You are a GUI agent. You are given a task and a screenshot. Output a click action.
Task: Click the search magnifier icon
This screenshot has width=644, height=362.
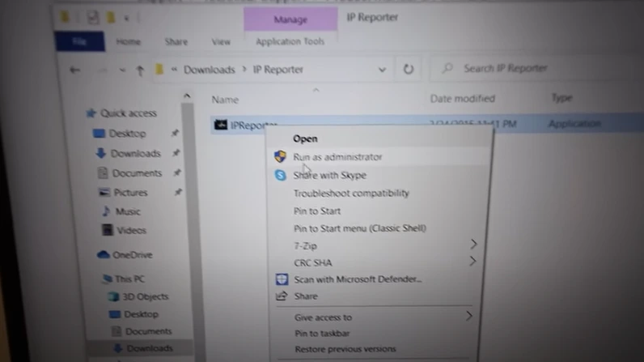447,68
